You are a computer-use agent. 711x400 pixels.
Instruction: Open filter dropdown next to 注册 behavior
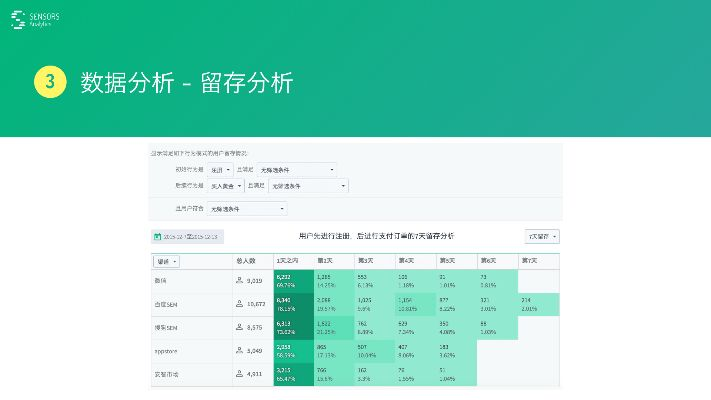tap(297, 170)
